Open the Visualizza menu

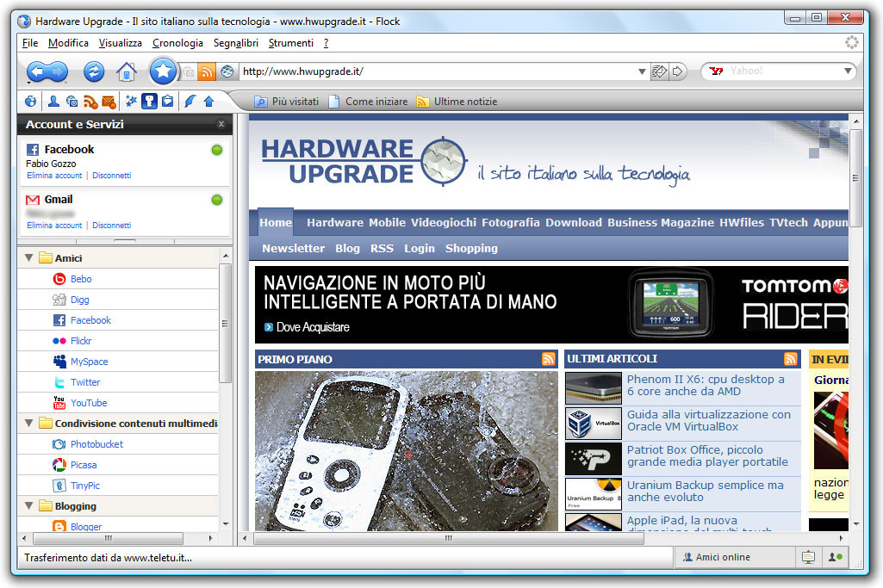click(121, 43)
